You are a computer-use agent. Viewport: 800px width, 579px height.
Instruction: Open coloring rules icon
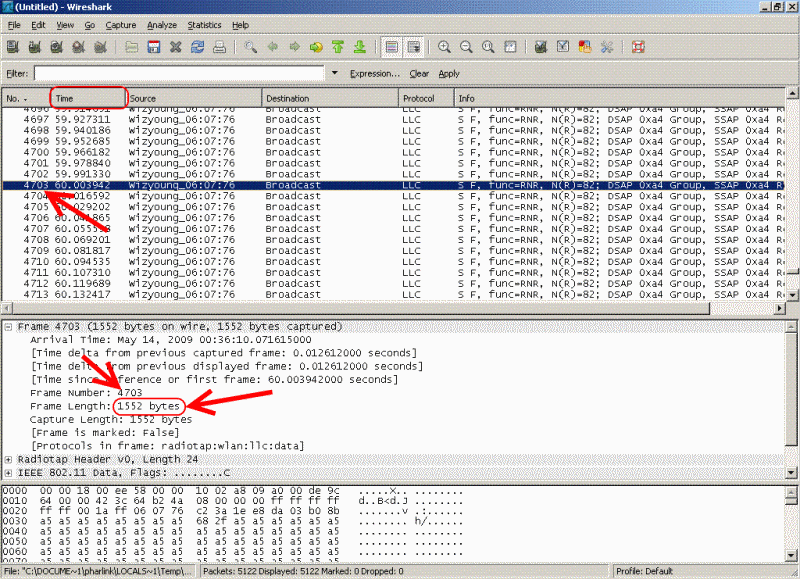click(x=585, y=47)
